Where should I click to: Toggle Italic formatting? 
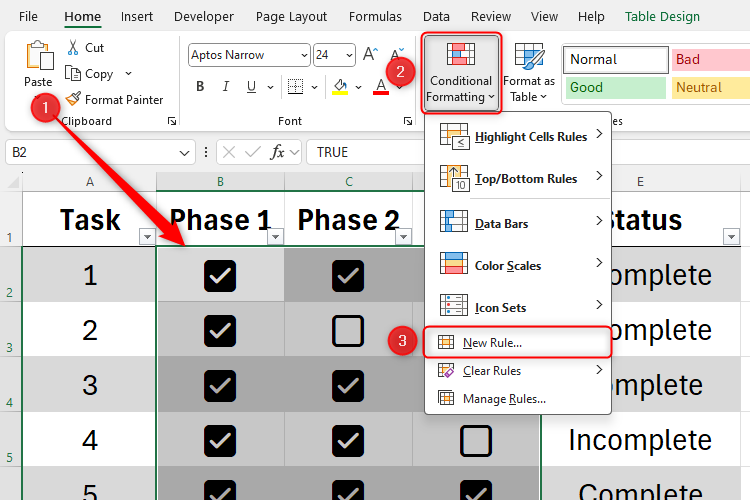click(x=226, y=87)
